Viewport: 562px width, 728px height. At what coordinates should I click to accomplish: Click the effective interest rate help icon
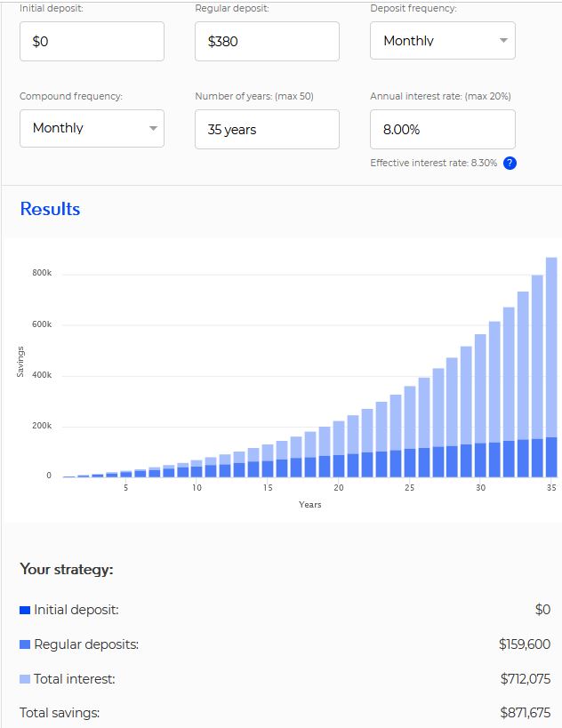tap(510, 163)
